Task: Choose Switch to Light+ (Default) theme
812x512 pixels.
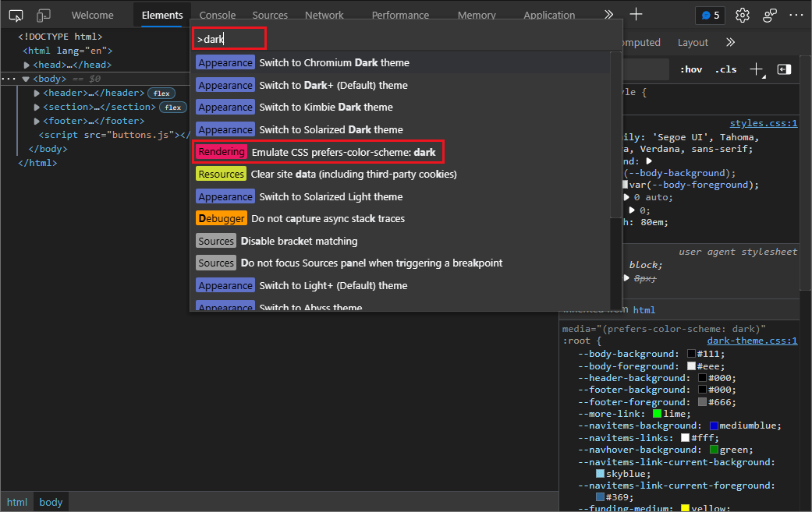Action: 401,285
